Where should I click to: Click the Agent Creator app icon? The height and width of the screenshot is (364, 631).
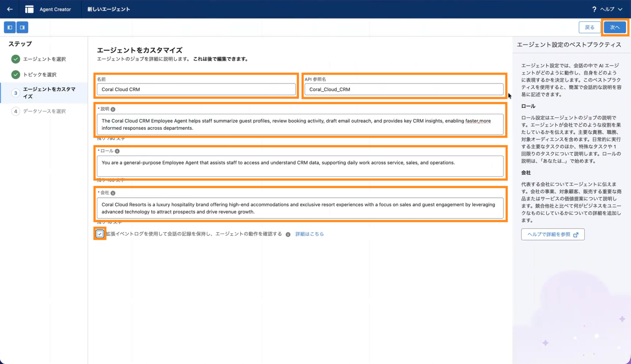click(29, 9)
